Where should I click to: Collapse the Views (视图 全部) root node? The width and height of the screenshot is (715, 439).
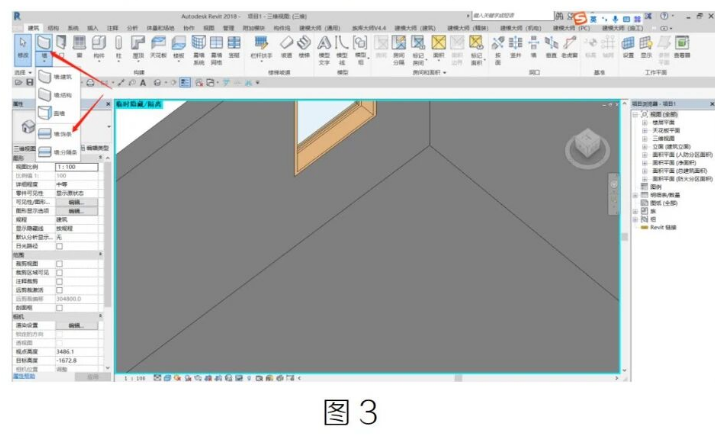click(635, 114)
